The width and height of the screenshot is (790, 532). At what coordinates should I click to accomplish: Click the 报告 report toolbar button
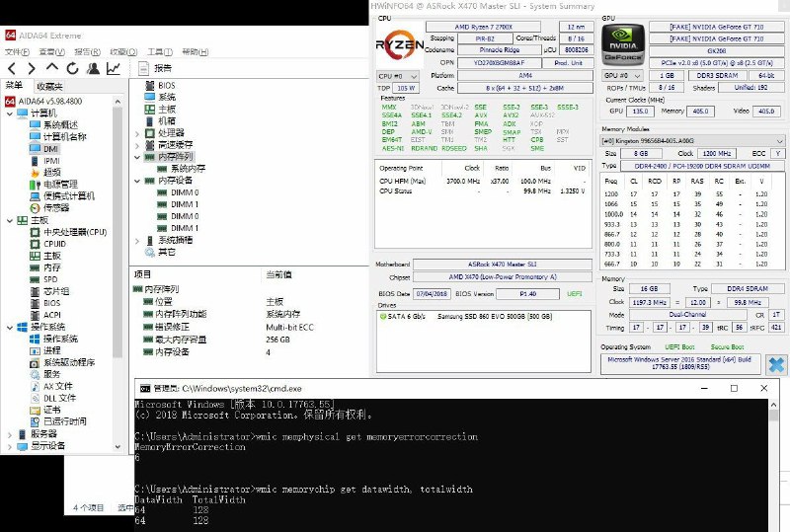click(155, 68)
